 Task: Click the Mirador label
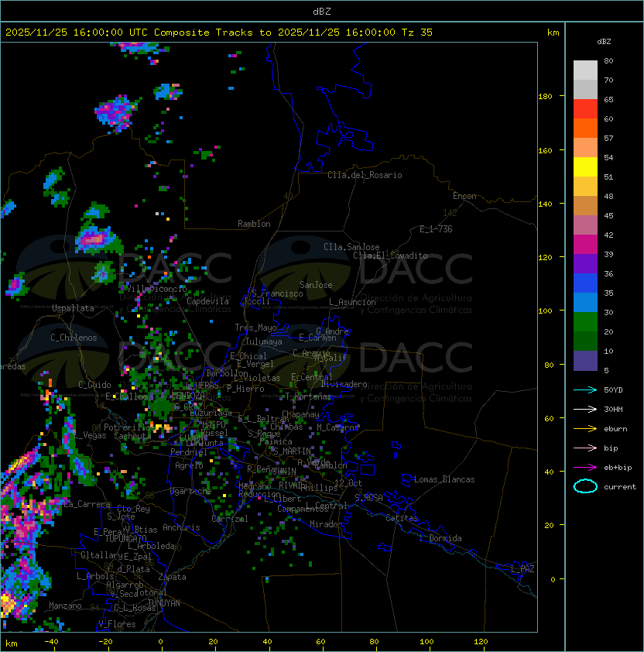(327, 524)
